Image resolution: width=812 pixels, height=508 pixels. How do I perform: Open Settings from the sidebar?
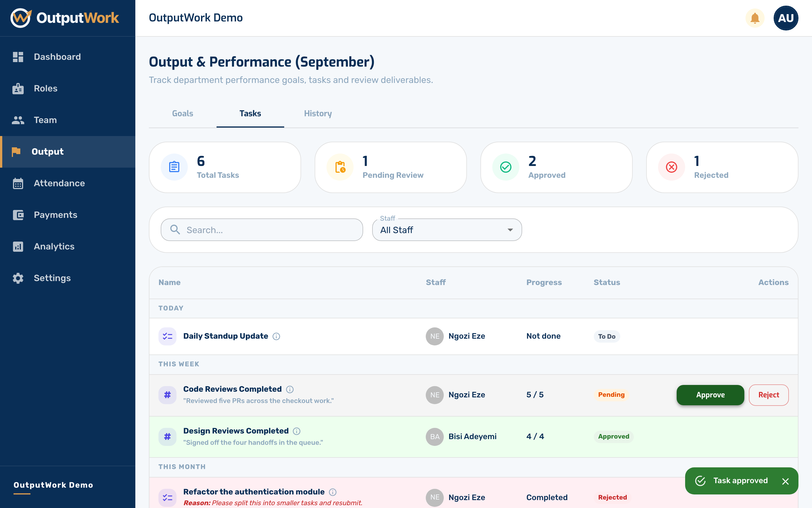point(68,278)
